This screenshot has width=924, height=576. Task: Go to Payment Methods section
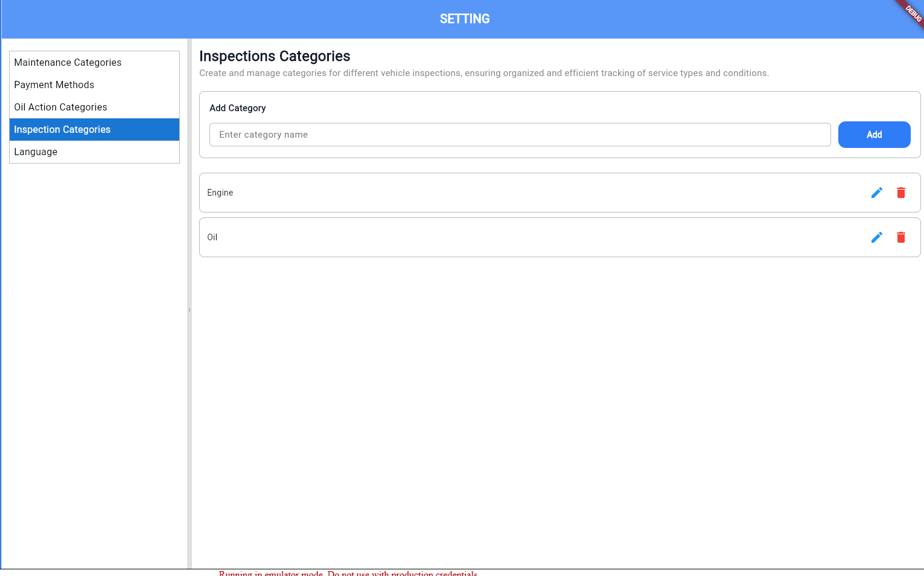pyautogui.click(x=54, y=85)
